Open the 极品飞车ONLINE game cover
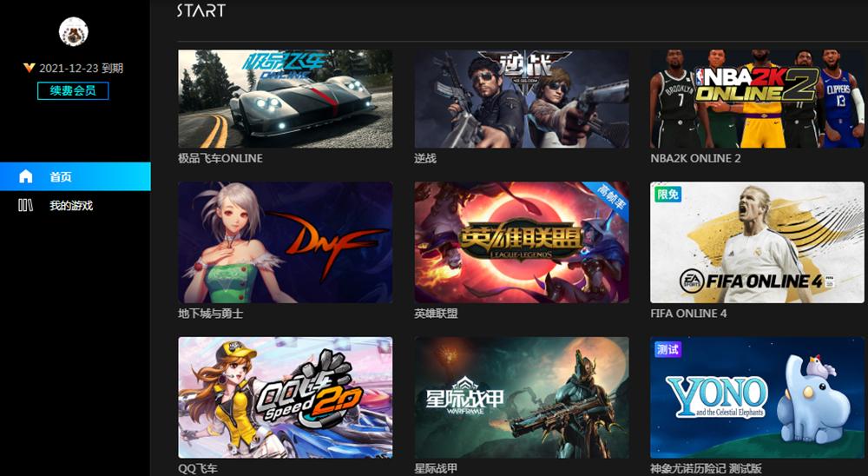Image resolution: width=868 pixels, height=476 pixels. [x=285, y=99]
